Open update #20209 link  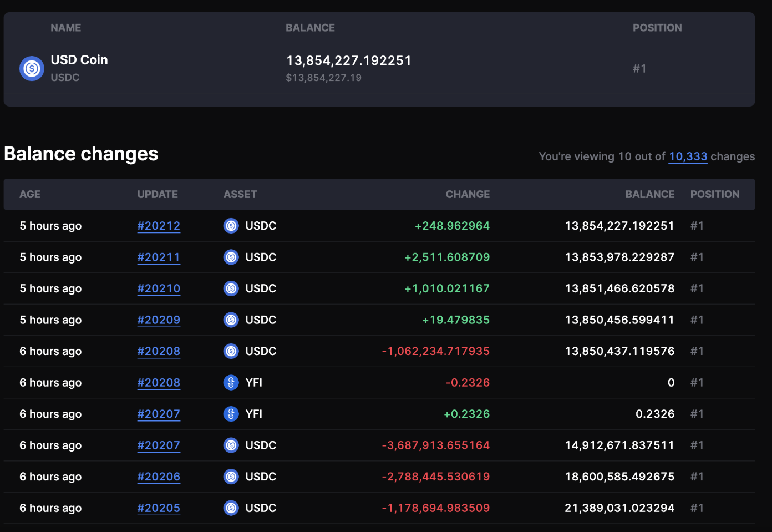tap(159, 320)
